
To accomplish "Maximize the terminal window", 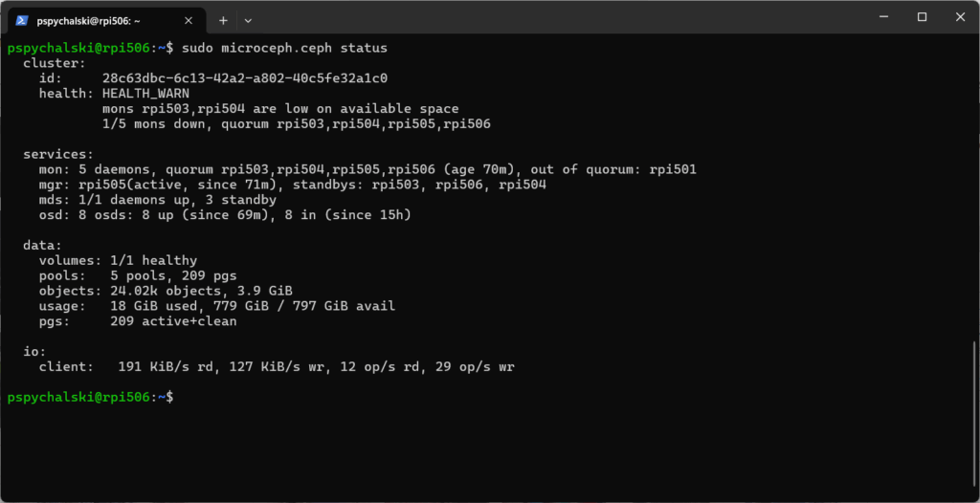I will pyautogui.click(x=922, y=17).
